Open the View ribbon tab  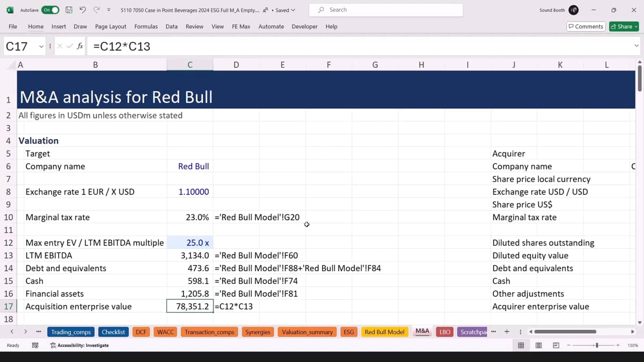tap(218, 26)
